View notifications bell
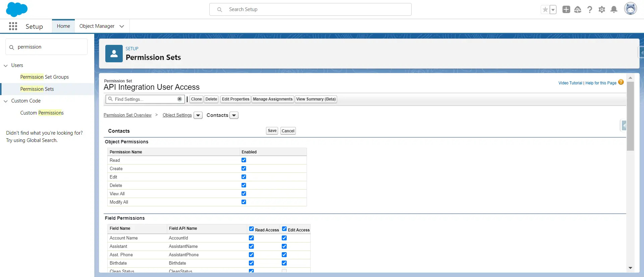Viewport: 644px width, 277px height. coord(614,10)
